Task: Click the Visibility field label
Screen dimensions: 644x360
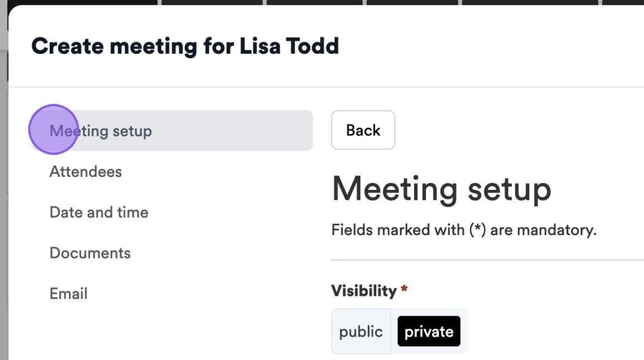Action: [364, 290]
